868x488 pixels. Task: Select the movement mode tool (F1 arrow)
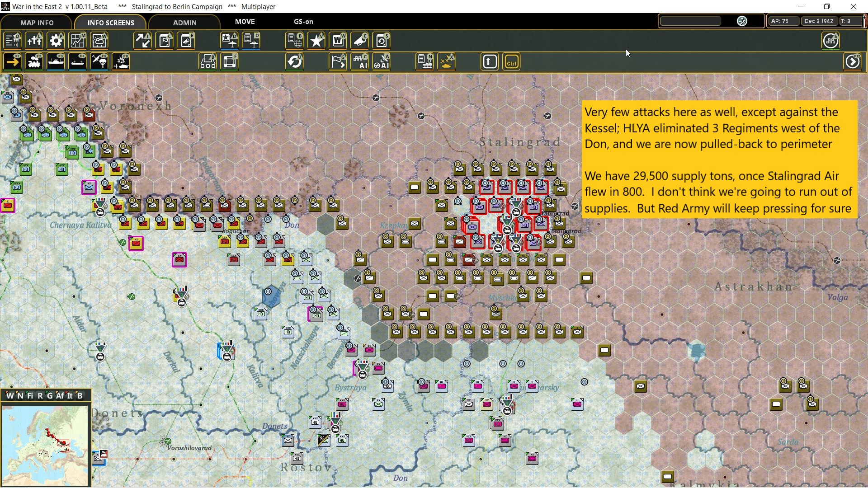[12, 62]
